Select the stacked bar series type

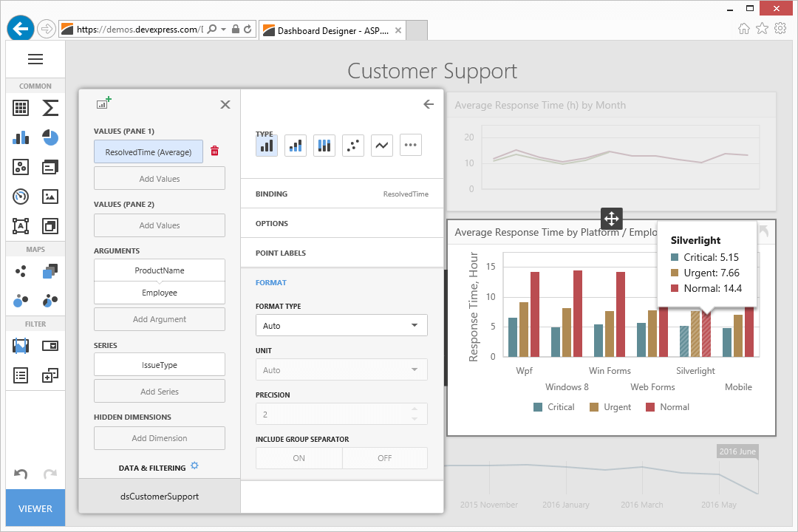[296, 146]
